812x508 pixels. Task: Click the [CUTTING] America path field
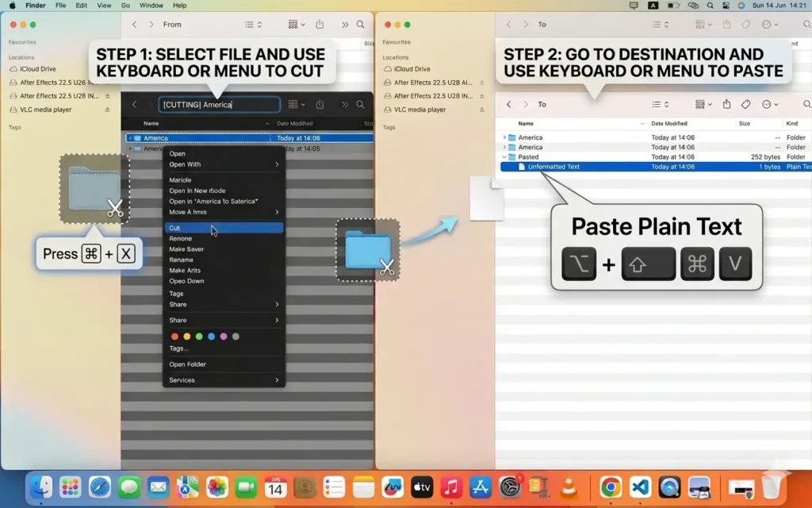coord(219,105)
